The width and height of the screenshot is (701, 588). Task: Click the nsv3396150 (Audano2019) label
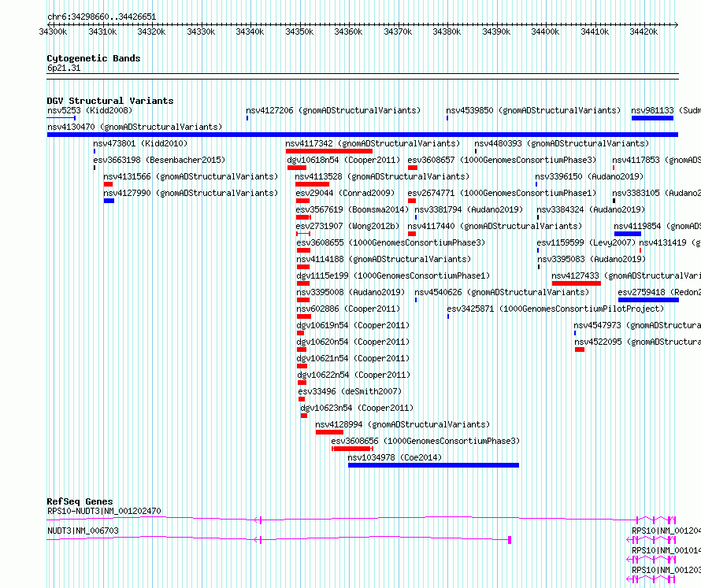pyautogui.click(x=589, y=176)
